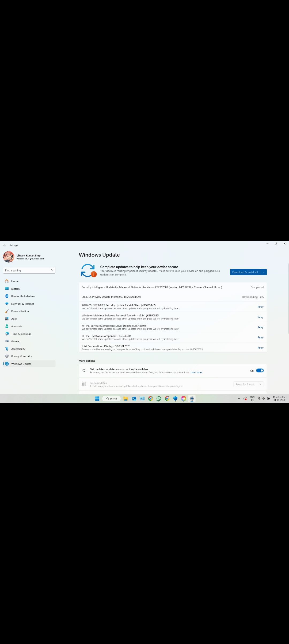289x644 pixels.
Task: Open Outlook from the taskbar
Action: coord(134,398)
